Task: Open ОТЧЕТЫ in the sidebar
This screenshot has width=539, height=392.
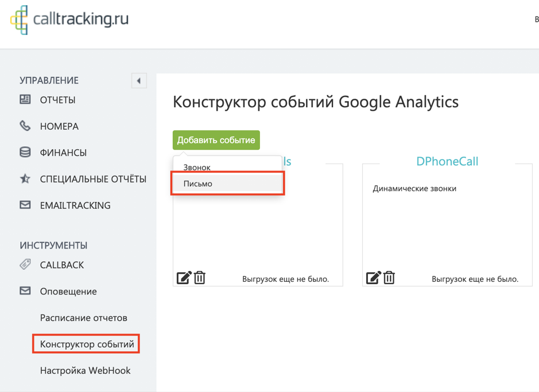Action: click(58, 100)
